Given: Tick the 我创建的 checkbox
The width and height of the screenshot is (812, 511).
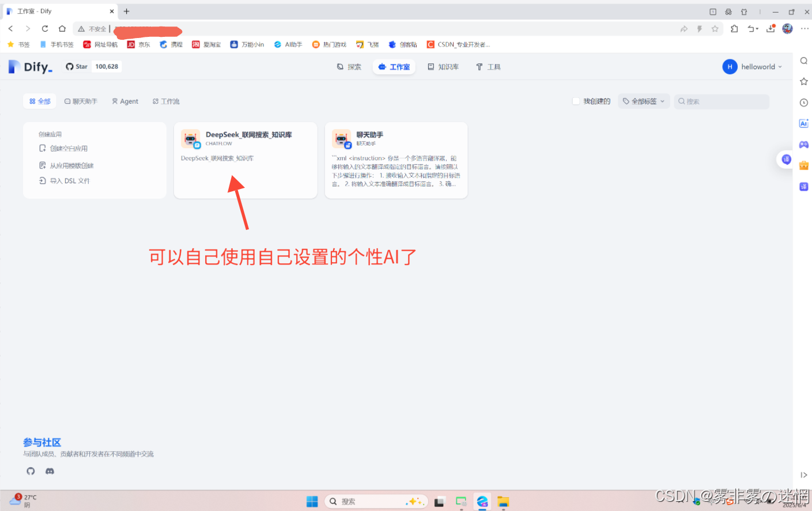Looking at the screenshot, I should [576, 101].
